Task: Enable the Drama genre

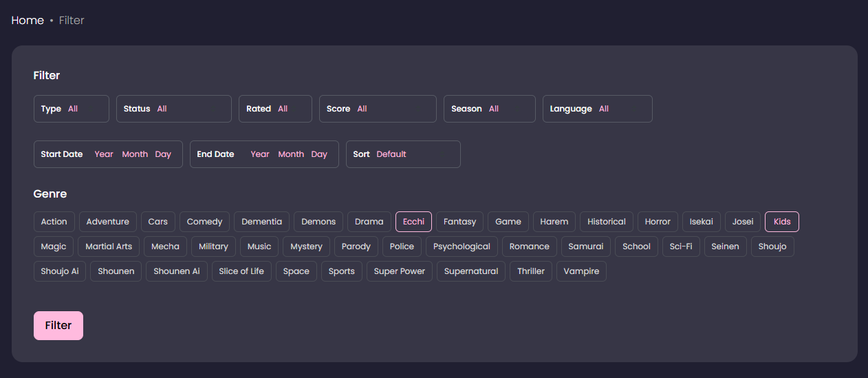Action: pyautogui.click(x=369, y=222)
